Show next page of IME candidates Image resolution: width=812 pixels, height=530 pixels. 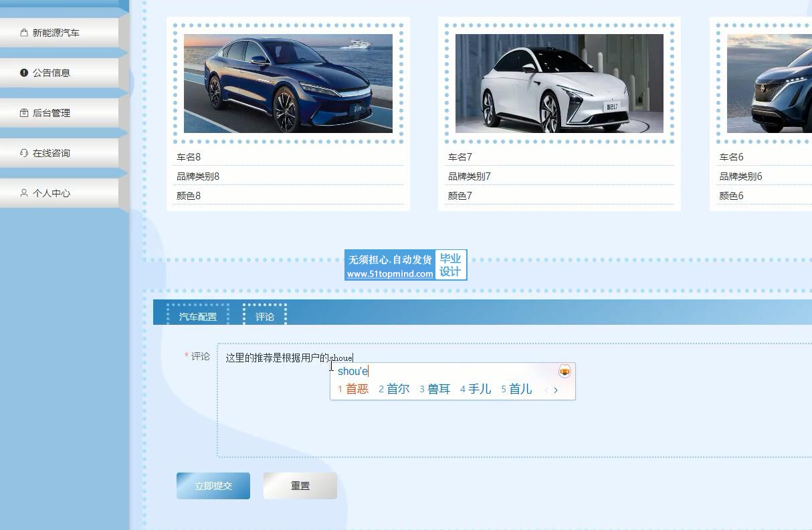(556, 390)
